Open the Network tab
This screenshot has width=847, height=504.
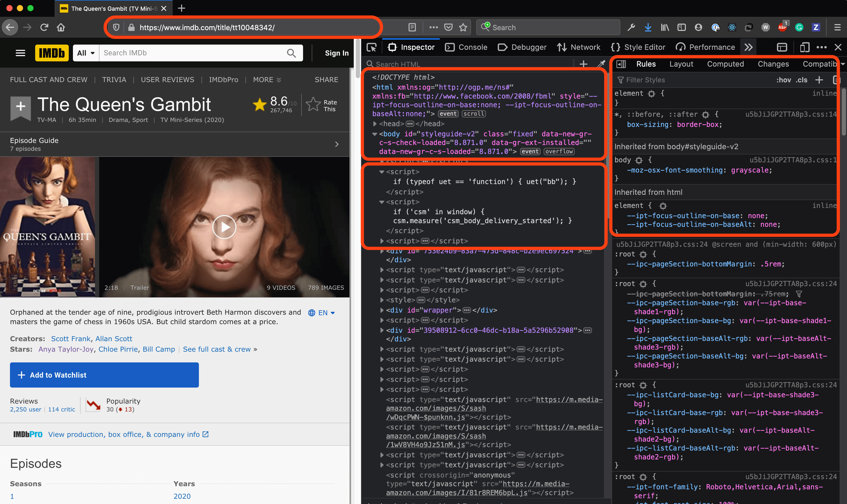tap(579, 47)
